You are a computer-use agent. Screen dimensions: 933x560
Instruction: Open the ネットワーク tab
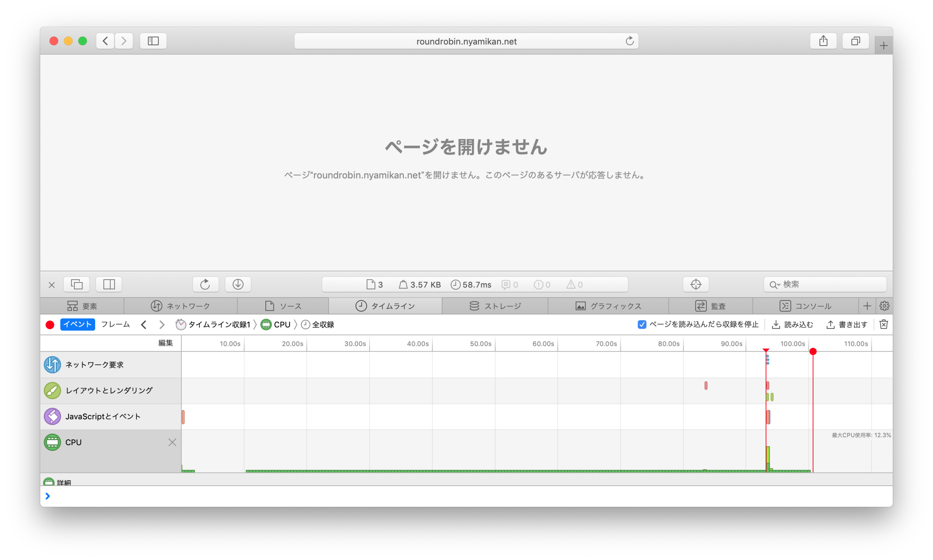tap(180, 306)
